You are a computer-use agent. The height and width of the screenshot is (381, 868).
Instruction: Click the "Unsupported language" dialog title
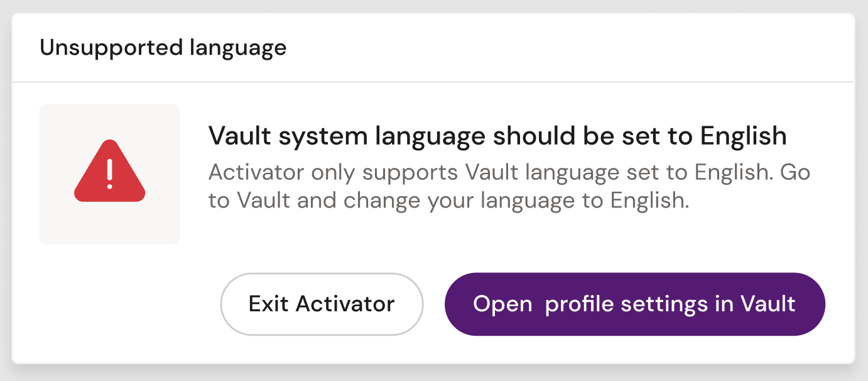pos(163,48)
